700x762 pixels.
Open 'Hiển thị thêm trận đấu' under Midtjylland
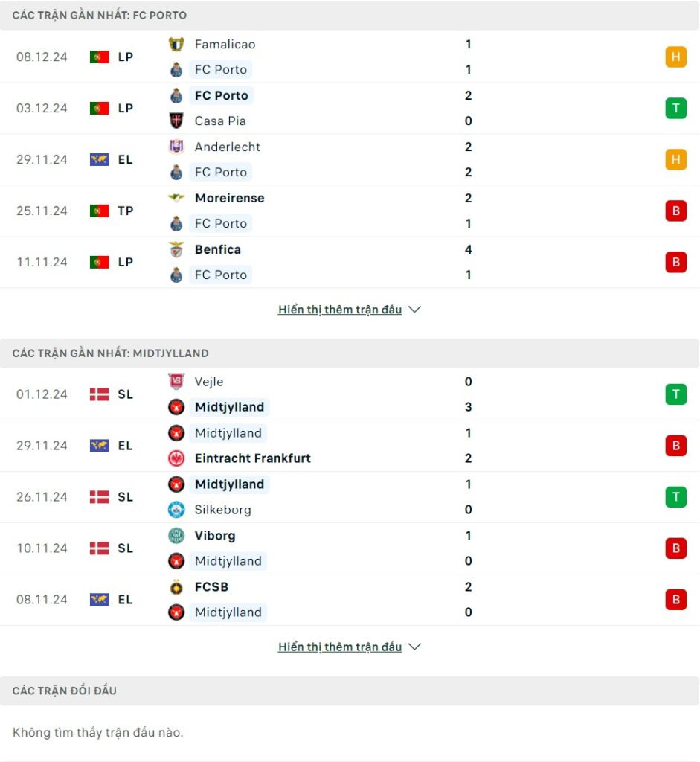(340, 647)
